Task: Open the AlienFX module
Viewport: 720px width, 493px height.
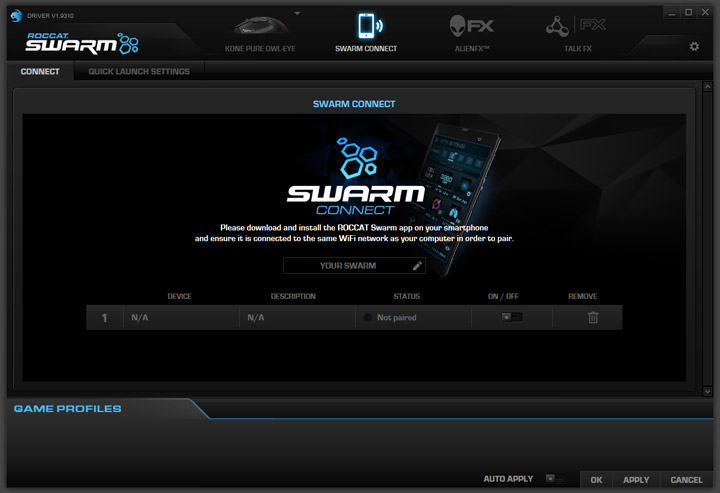Action: pyautogui.click(x=472, y=32)
